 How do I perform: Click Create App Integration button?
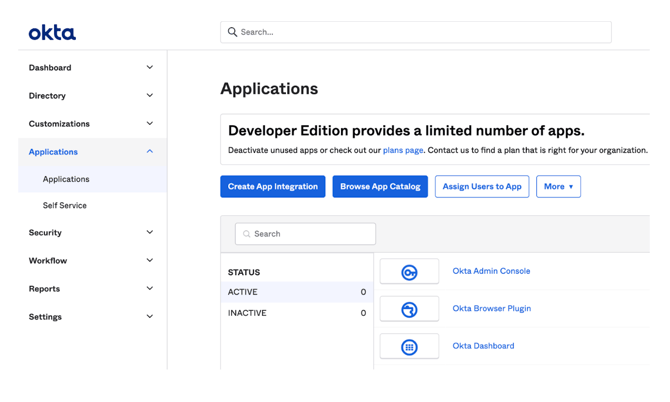click(x=272, y=187)
